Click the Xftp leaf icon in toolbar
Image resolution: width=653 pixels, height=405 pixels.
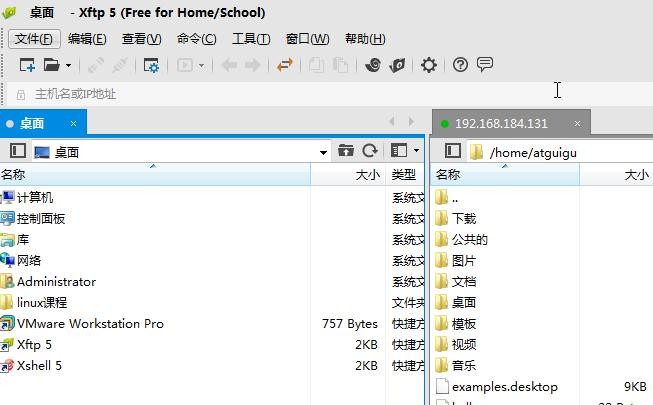pyautogui.click(x=397, y=65)
